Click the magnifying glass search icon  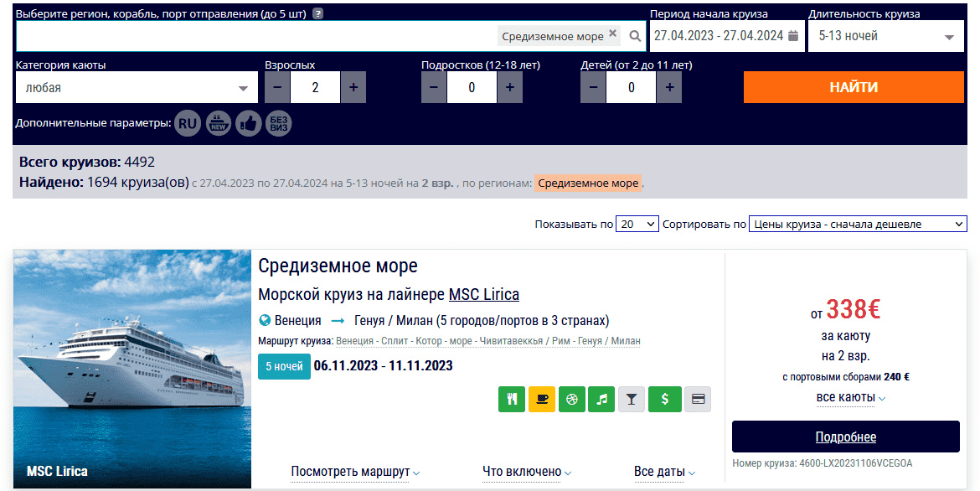pyautogui.click(x=635, y=36)
